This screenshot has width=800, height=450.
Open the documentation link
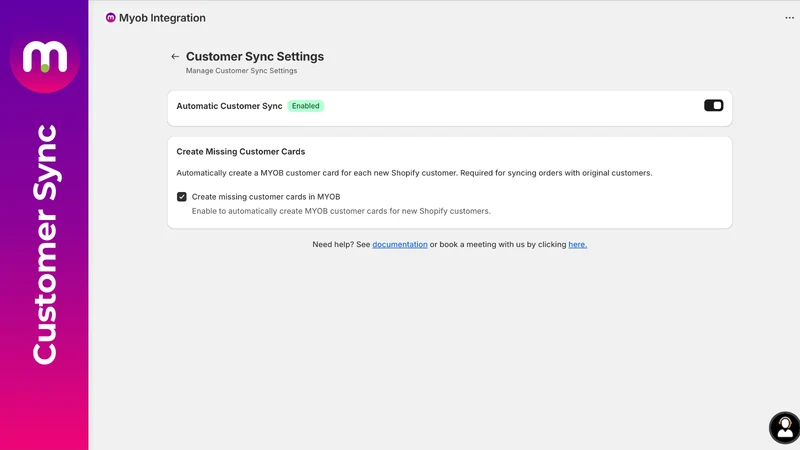(399, 244)
